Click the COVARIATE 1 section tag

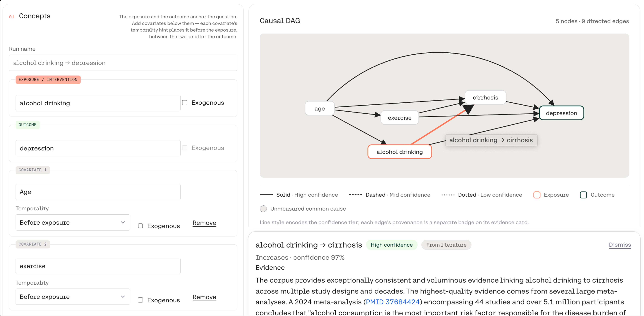pyautogui.click(x=33, y=170)
